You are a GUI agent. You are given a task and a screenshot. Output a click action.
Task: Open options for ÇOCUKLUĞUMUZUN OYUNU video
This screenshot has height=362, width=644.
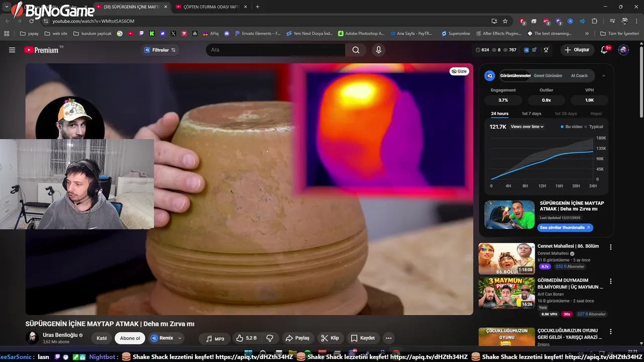coord(611,332)
